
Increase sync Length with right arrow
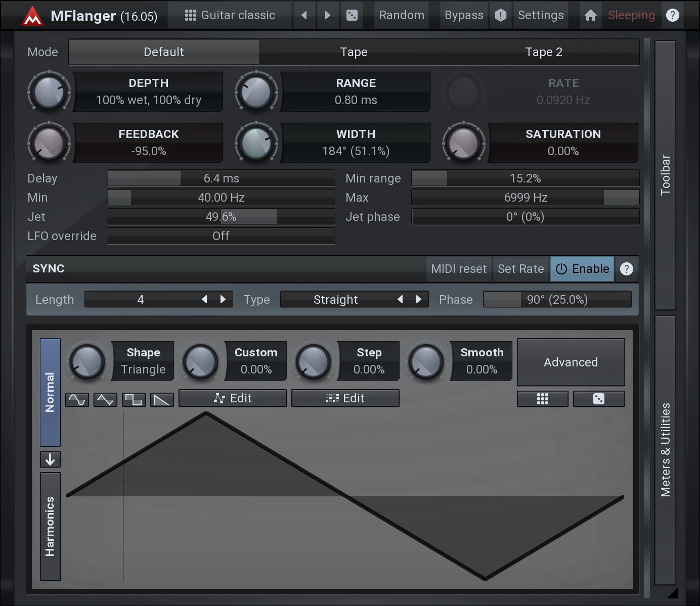tap(223, 299)
